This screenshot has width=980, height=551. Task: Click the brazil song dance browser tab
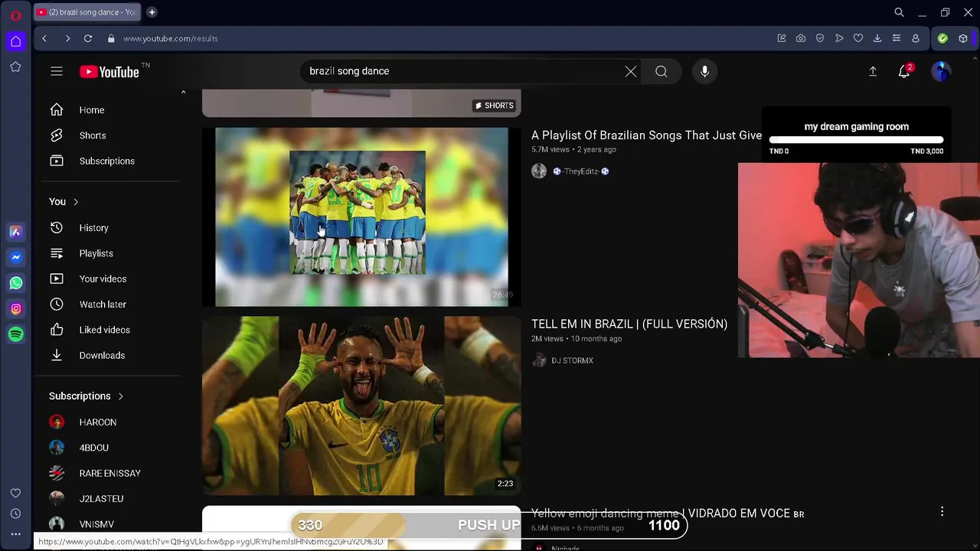88,12
